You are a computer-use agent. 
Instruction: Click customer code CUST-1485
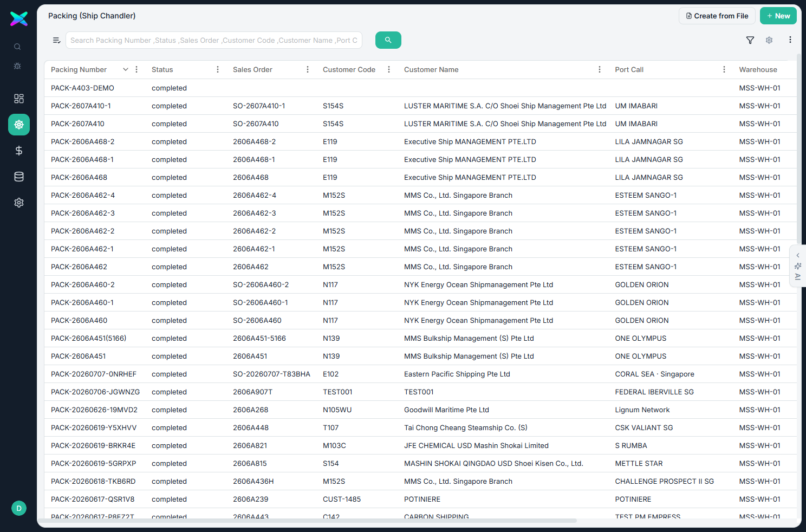point(342,499)
